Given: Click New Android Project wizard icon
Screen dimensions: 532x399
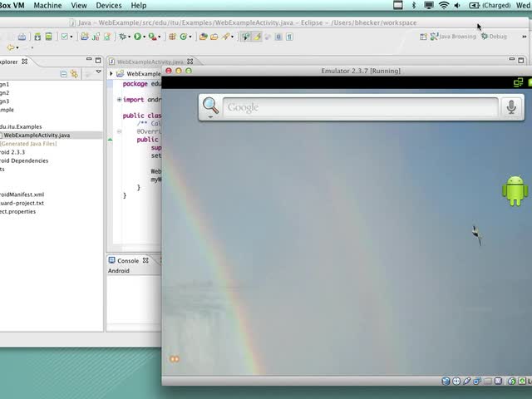Looking at the screenshot, I should click(x=85, y=37).
